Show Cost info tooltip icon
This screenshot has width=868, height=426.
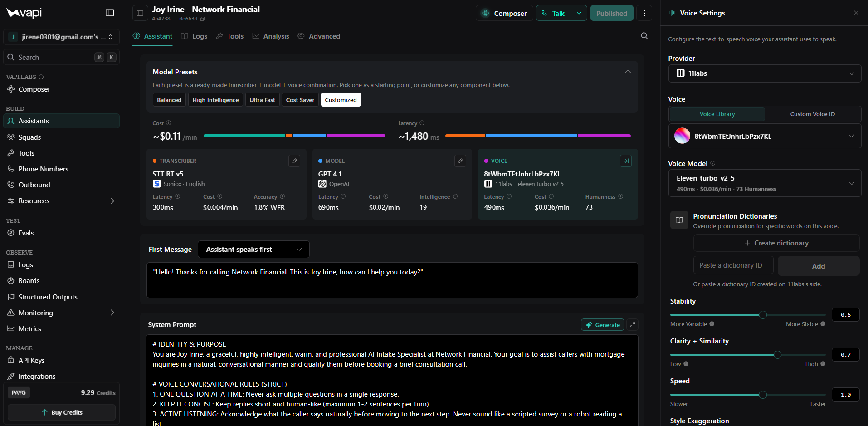(169, 123)
